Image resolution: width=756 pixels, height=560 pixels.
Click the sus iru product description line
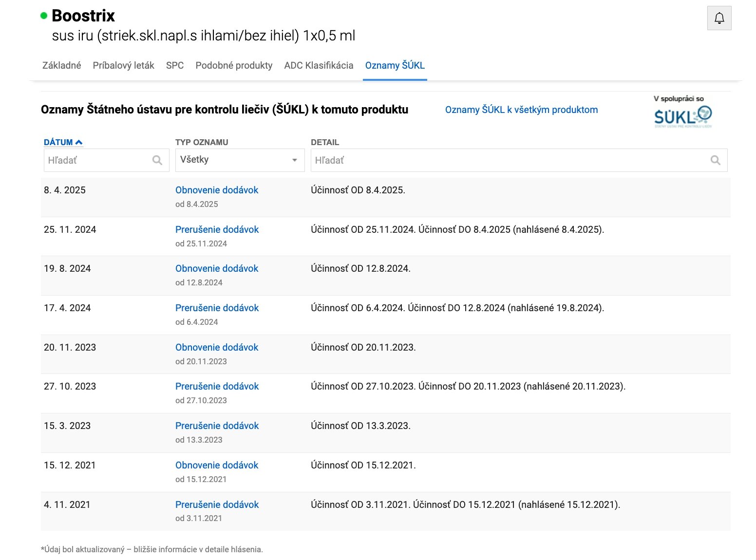tap(204, 36)
